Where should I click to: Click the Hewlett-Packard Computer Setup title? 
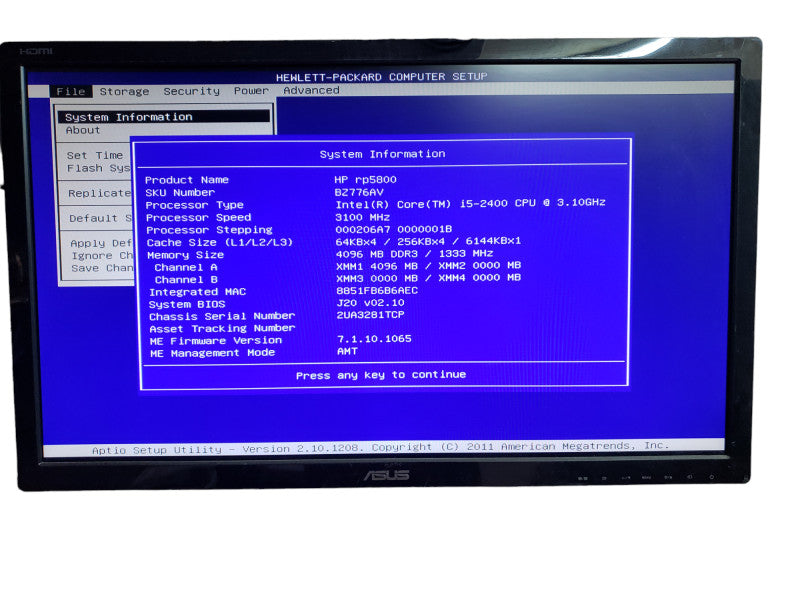(382, 77)
